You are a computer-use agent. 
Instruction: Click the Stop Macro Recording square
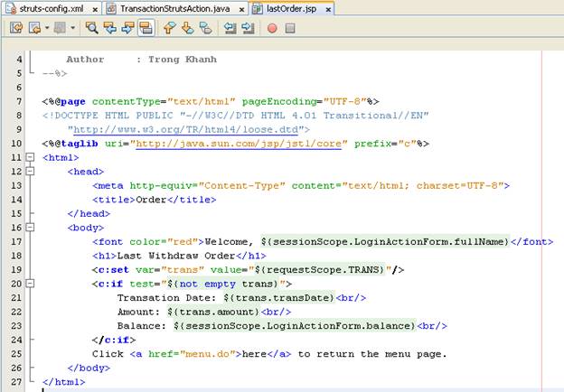point(290,28)
